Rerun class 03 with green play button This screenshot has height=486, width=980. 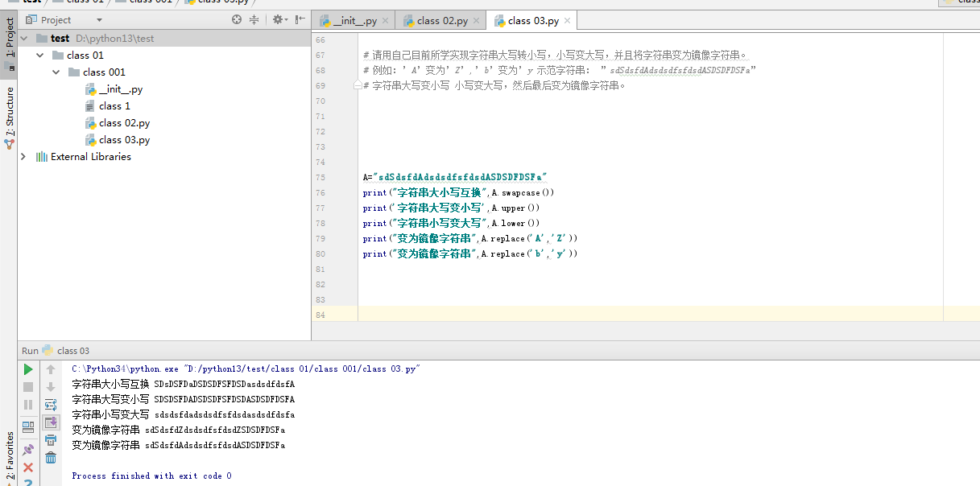tap(28, 369)
